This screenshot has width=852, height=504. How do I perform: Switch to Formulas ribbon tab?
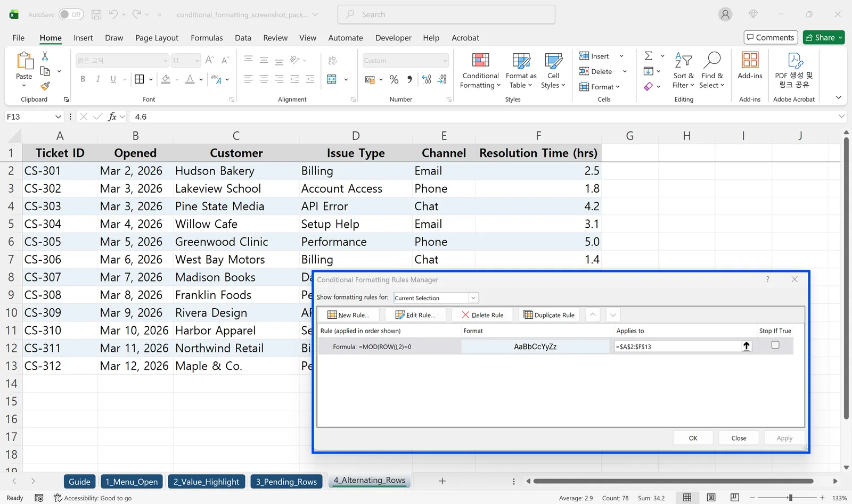click(x=207, y=38)
